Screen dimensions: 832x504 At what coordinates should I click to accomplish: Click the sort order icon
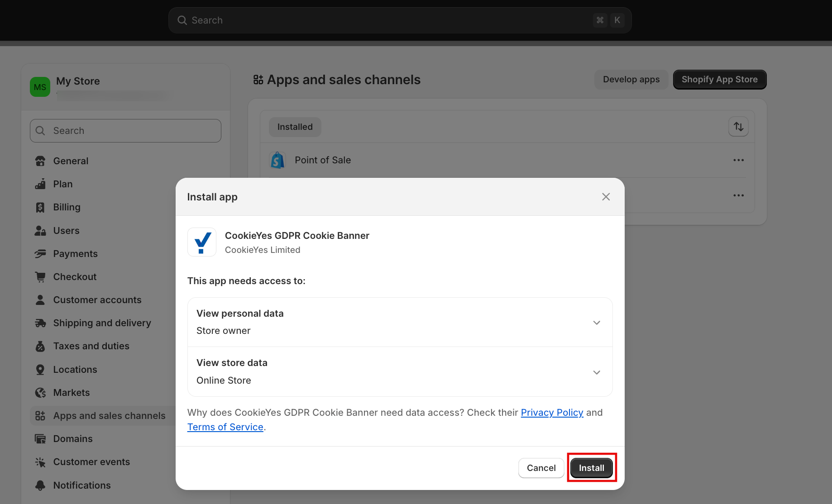click(x=738, y=127)
